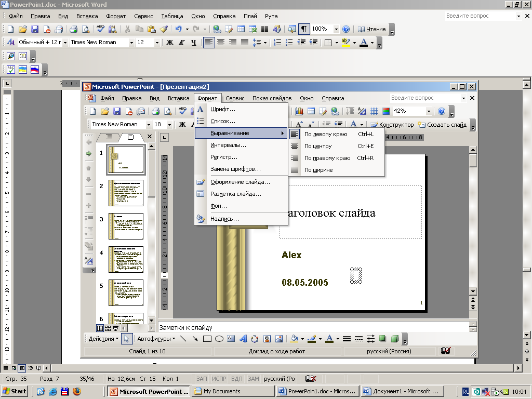The height and width of the screenshot is (399, 532).
Task: Toggle italic formatting in Word toolbar
Action: tap(181, 43)
